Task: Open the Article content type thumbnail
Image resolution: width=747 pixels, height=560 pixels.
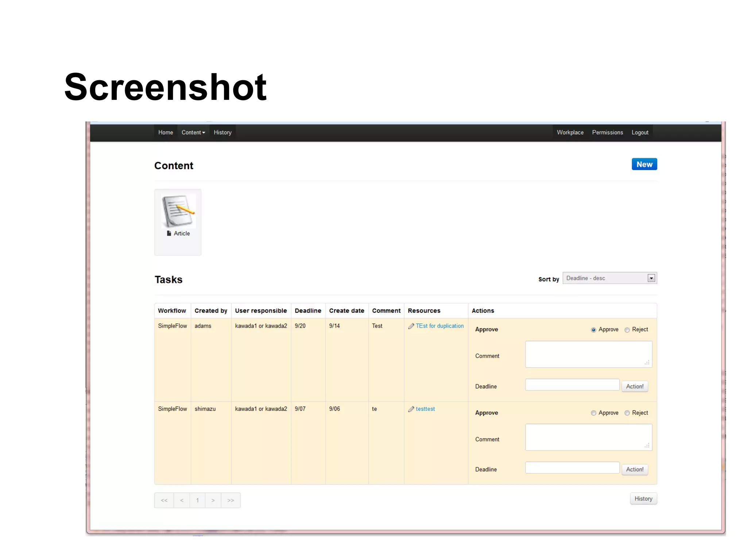Action: coord(178,212)
